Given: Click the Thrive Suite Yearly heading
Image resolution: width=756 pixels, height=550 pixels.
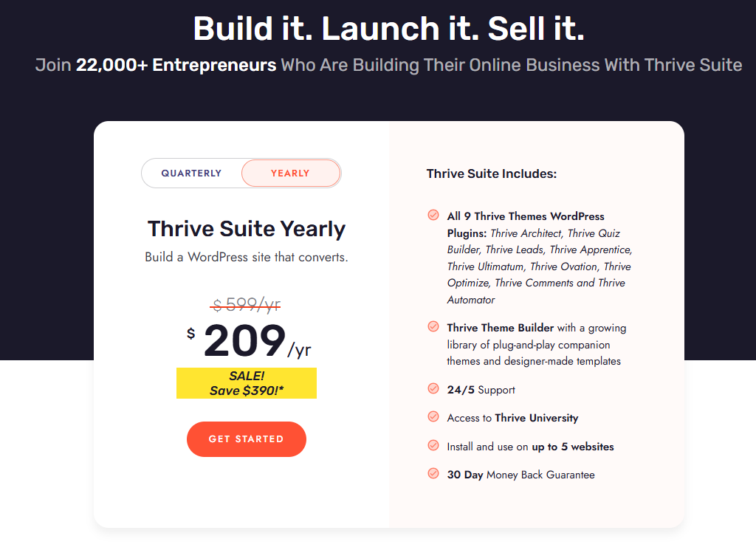Looking at the screenshot, I should (247, 228).
